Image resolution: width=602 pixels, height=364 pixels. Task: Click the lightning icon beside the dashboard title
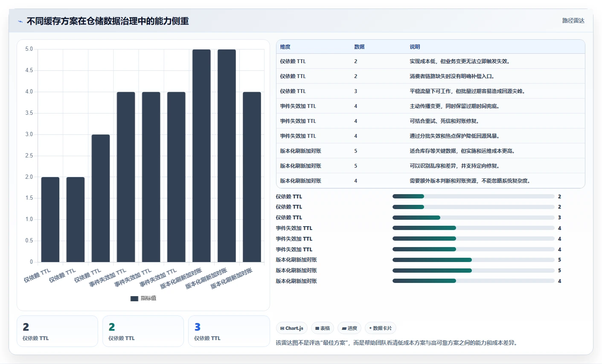pyautogui.click(x=20, y=21)
